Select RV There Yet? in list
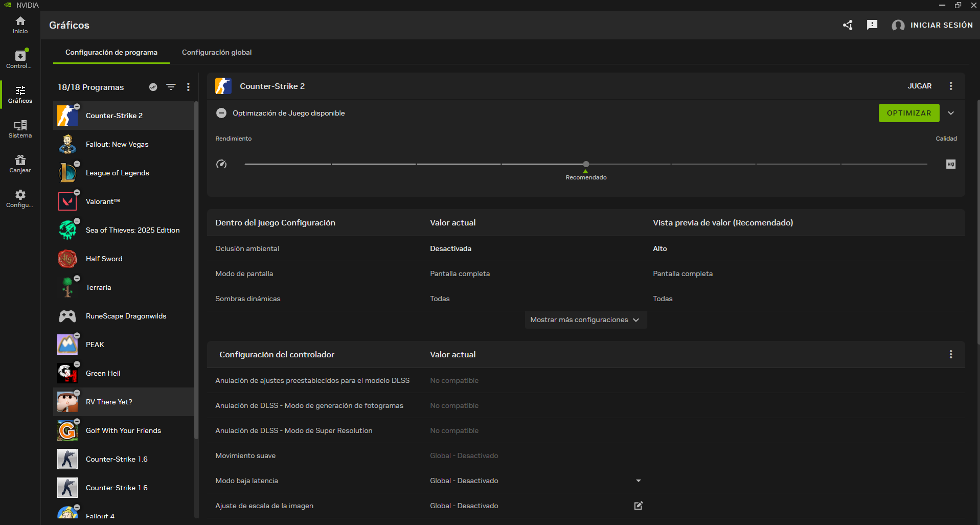Viewport: 980px width, 525px height. [x=124, y=402]
